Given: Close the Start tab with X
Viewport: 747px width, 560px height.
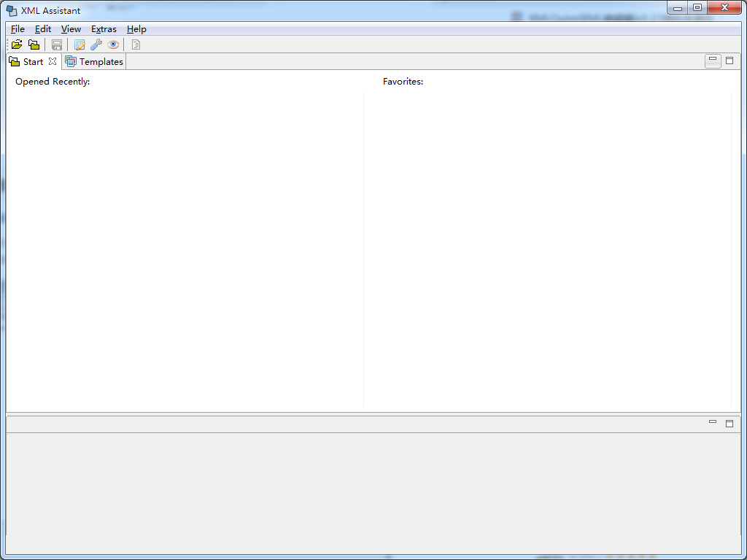Looking at the screenshot, I should click(x=53, y=61).
